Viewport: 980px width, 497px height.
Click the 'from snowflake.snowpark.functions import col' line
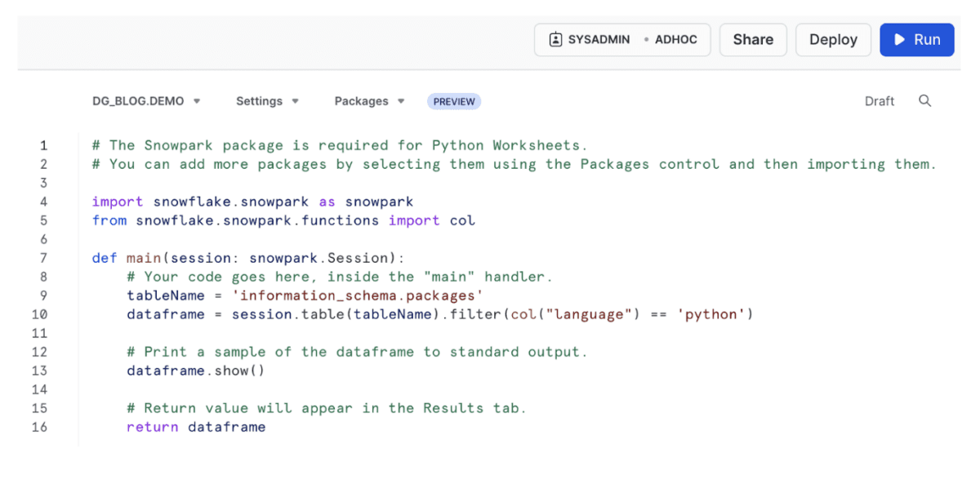[x=283, y=220]
